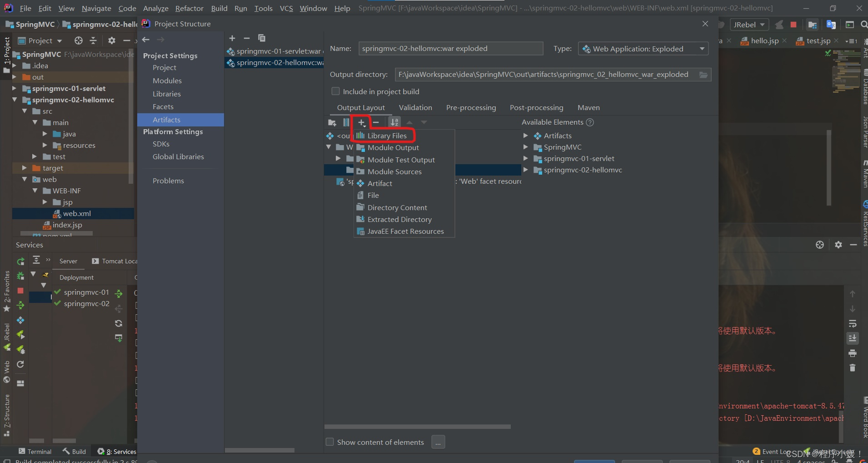868x463 pixels.
Task: Expand the target folder in project tree
Action: click(25, 168)
